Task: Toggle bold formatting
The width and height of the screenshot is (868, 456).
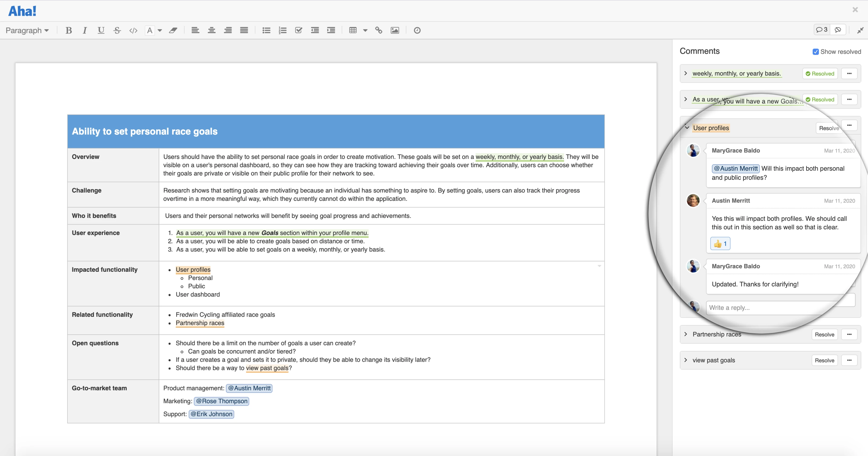Action: (69, 30)
